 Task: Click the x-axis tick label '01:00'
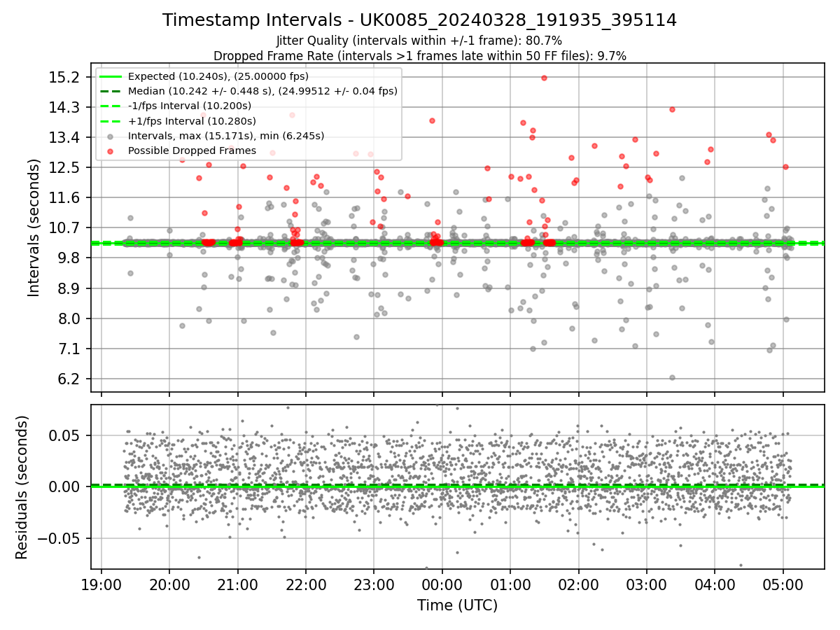[510, 584]
